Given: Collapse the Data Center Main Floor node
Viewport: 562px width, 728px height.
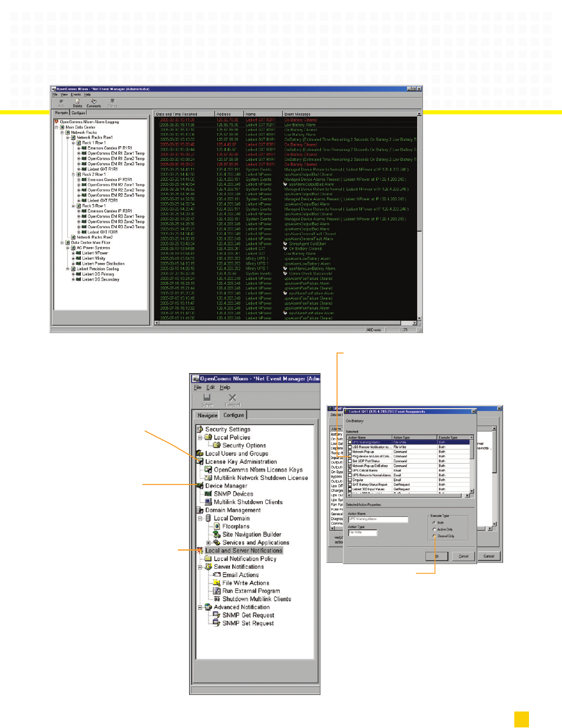Looking at the screenshot, I should click(x=62, y=242).
